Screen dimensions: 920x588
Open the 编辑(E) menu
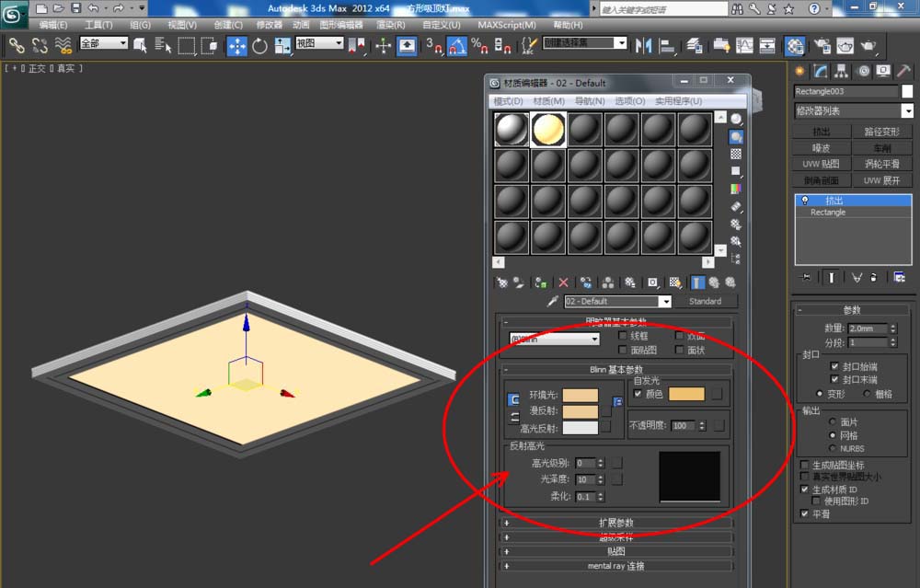[53, 25]
